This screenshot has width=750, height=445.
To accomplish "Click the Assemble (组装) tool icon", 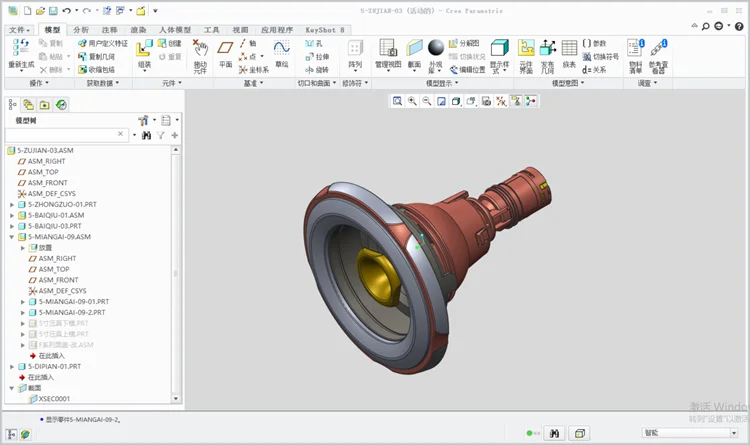I will pos(145,50).
